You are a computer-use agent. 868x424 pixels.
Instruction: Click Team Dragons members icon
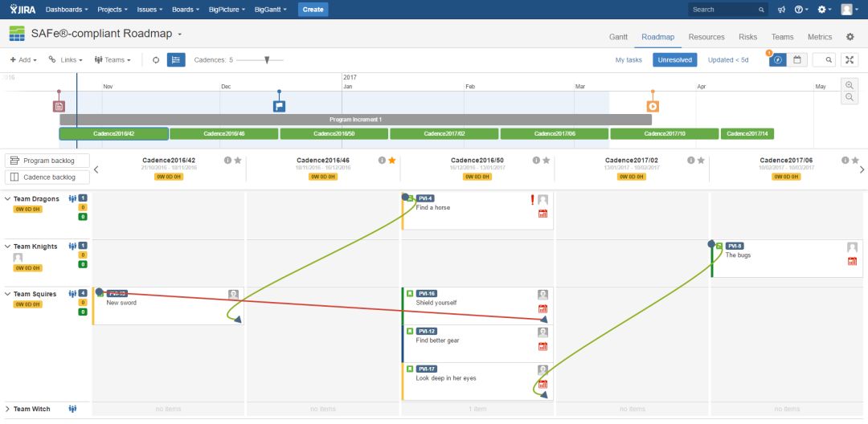click(72, 198)
